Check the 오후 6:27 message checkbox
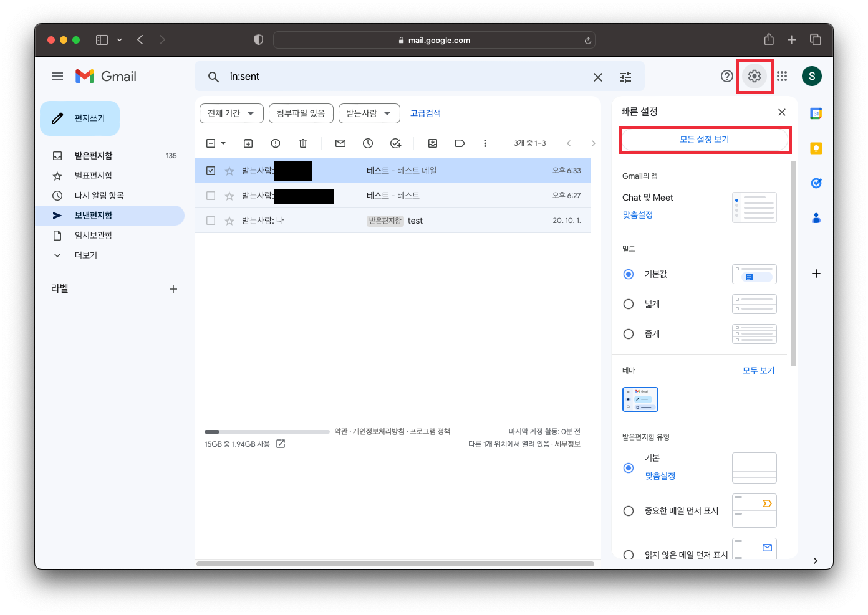 (211, 196)
